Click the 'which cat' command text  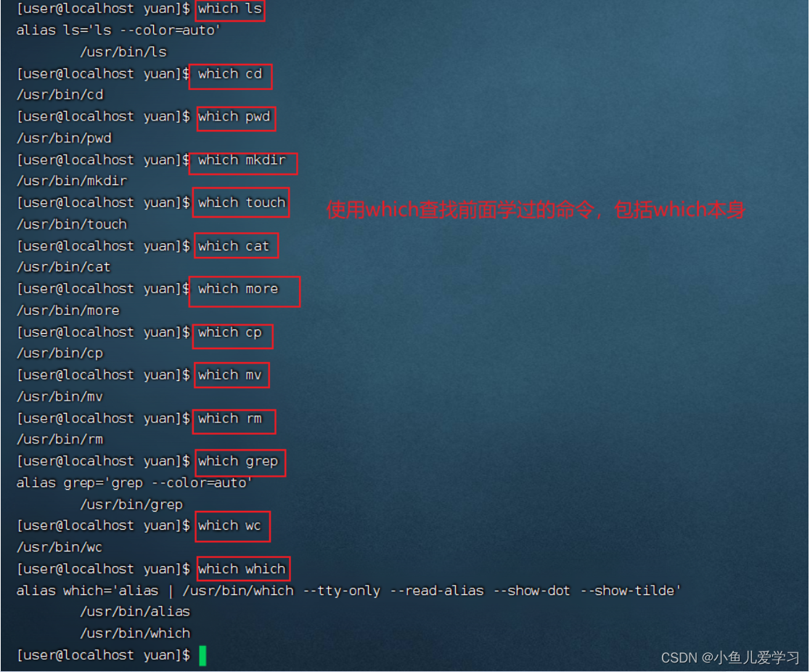click(234, 247)
